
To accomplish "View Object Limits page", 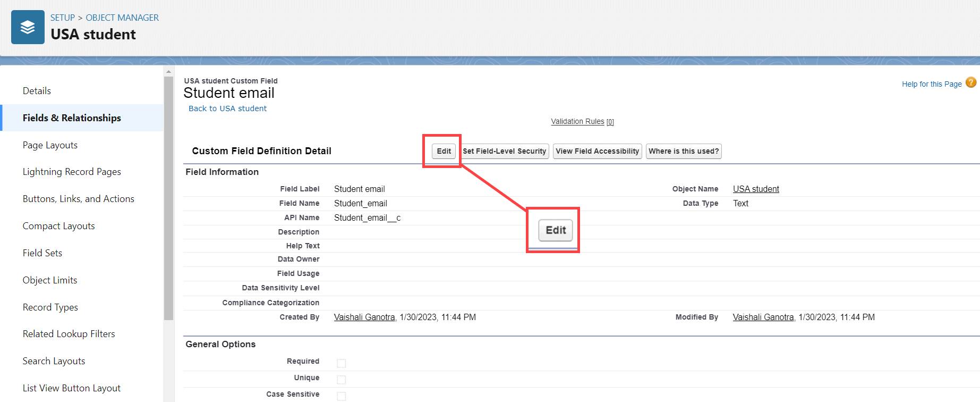I will (50, 280).
